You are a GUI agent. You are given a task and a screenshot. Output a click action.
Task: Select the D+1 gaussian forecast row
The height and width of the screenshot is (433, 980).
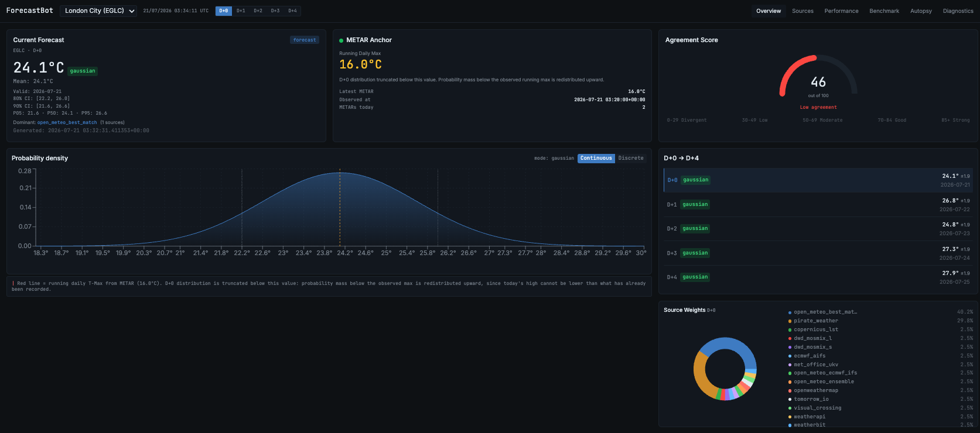click(x=818, y=205)
